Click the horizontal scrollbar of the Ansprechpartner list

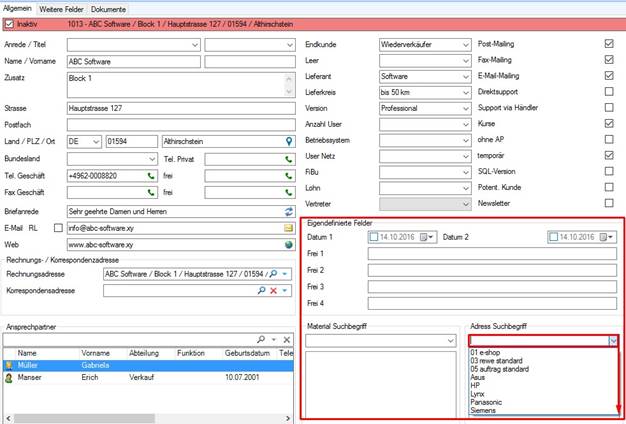point(148,418)
